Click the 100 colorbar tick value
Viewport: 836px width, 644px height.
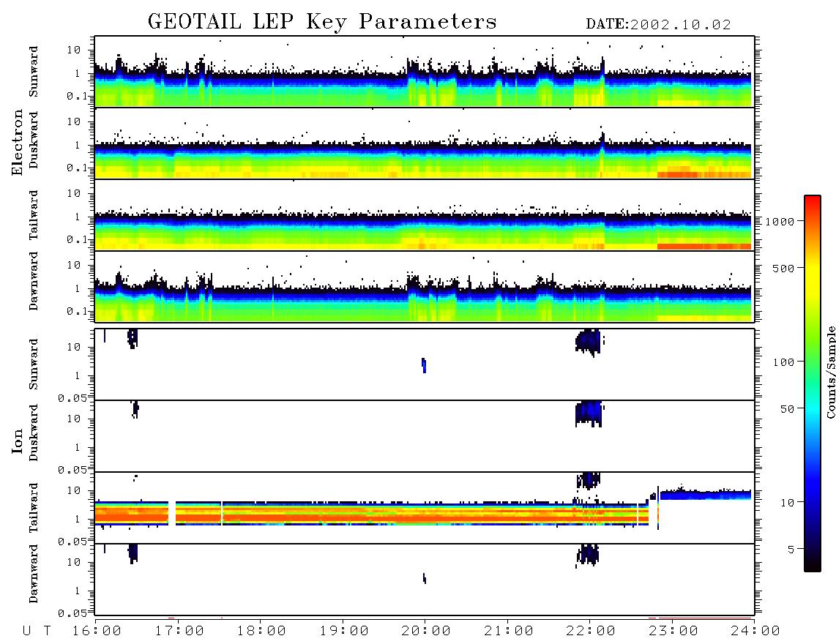(x=783, y=362)
